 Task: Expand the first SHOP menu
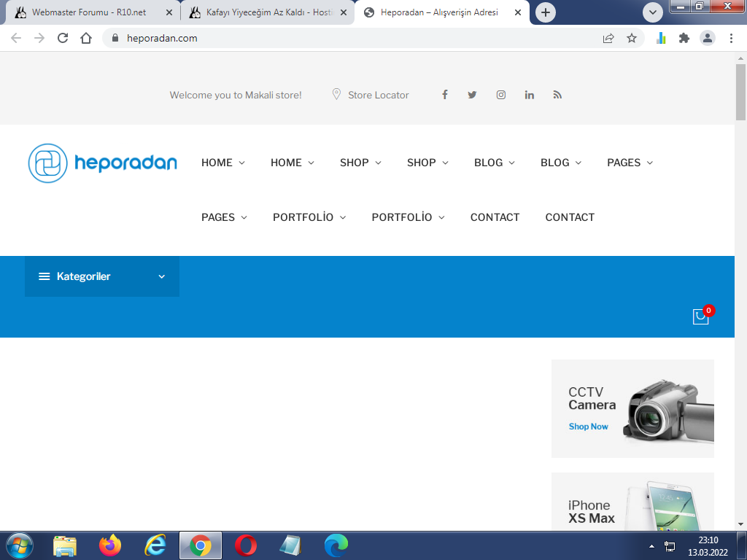[360, 163]
